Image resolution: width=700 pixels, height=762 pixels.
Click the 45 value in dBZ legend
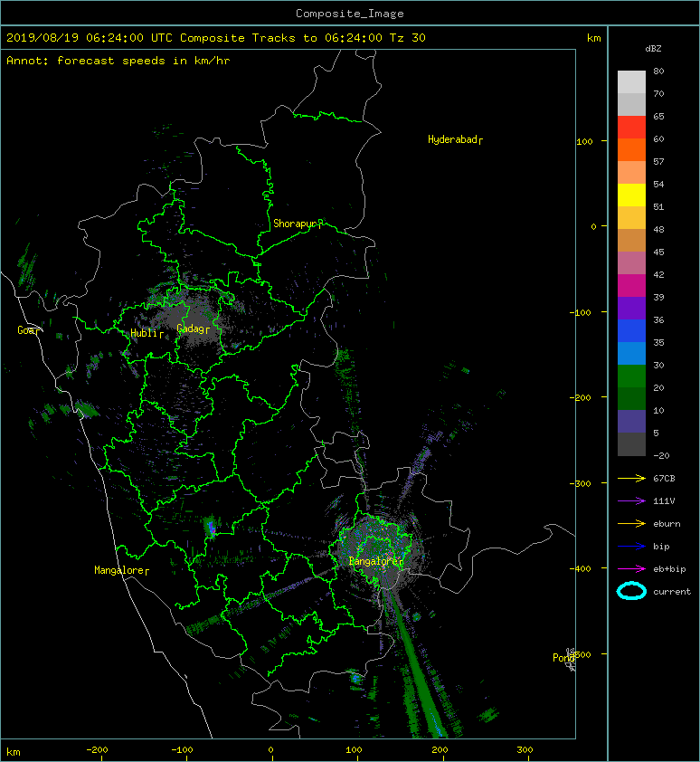658,252
